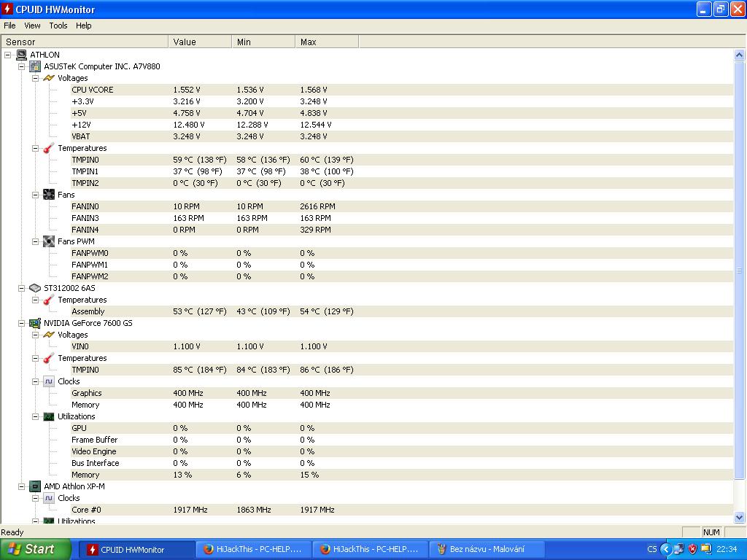This screenshot has height=560, width=747.
Task: Click the ASUSTeK motherboard icon
Action: coord(35,66)
